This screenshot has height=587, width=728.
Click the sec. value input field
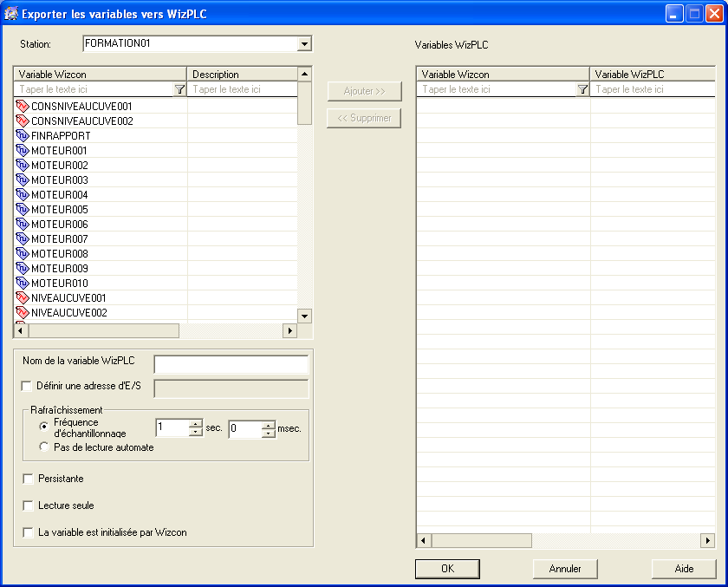coord(172,427)
